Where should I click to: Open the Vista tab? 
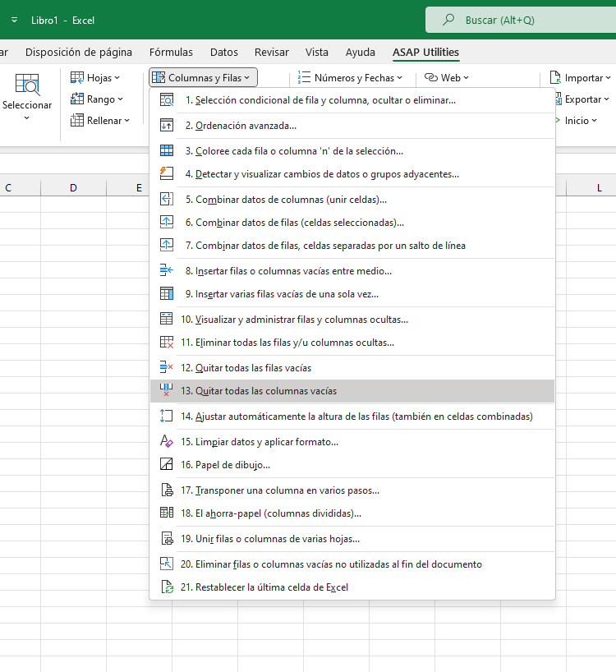(316, 53)
